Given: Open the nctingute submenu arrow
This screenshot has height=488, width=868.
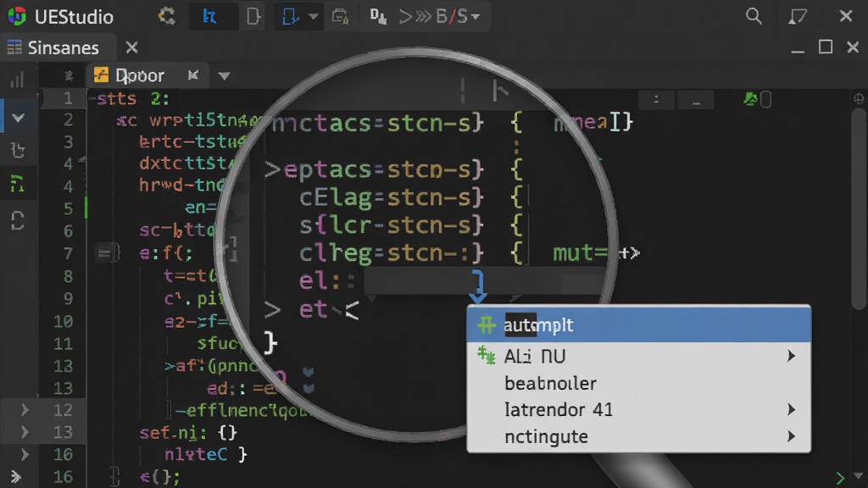Looking at the screenshot, I should [792, 436].
